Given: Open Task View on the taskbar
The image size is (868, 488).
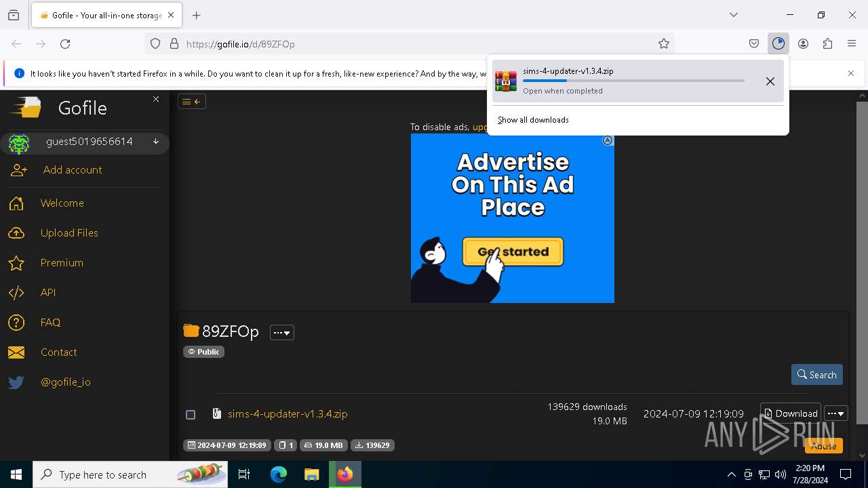Looking at the screenshot, I should (x=244, y=474).
